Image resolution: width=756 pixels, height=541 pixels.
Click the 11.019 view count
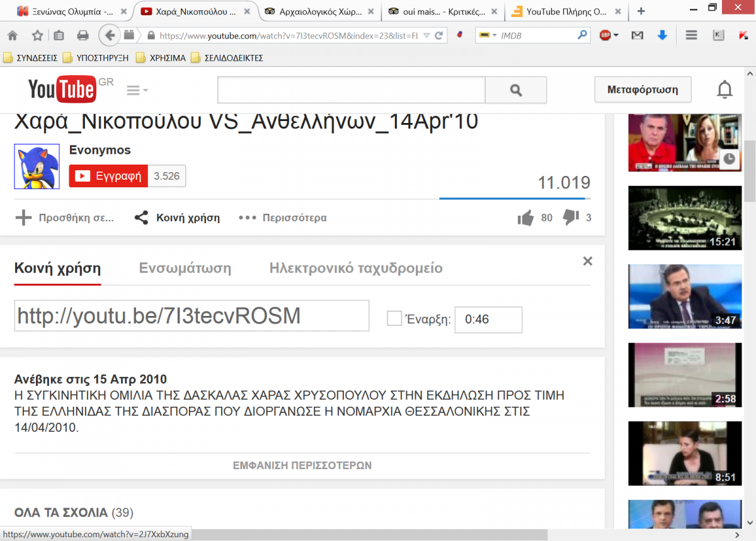coord(564,183)
